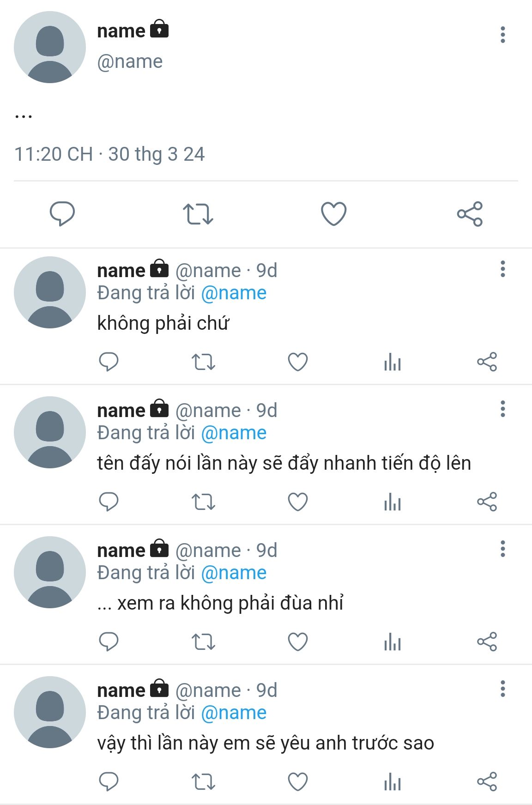Viewport: 532px width, 805px height.
Task: Like the main tweet with the heart icon
Action: (333, 214)
